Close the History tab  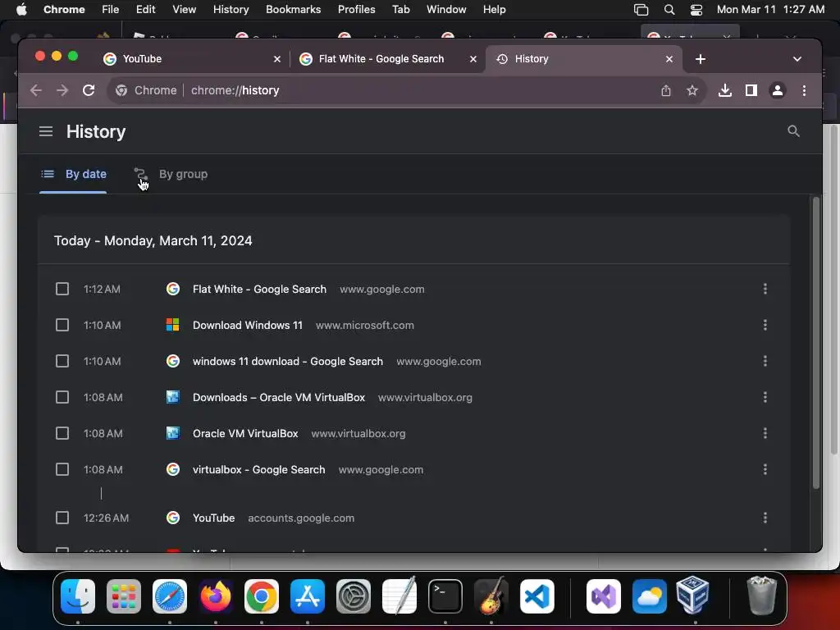pyautogui.click(x=669, y=59)
